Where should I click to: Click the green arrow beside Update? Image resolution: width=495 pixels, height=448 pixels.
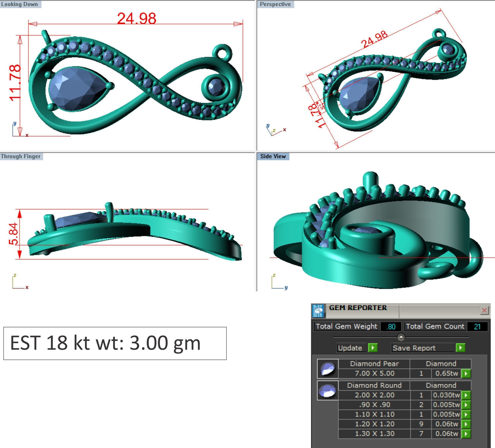372,348
